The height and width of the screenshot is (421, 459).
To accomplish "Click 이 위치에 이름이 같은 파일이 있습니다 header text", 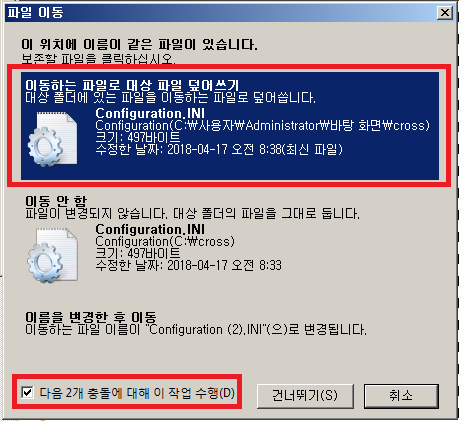I will (x=139, y=44).
